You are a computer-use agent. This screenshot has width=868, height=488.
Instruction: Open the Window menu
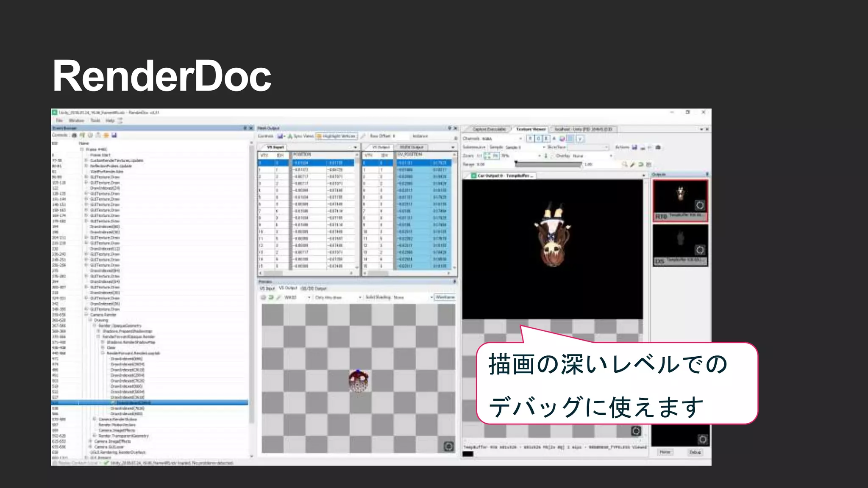(x=76, y=121)
